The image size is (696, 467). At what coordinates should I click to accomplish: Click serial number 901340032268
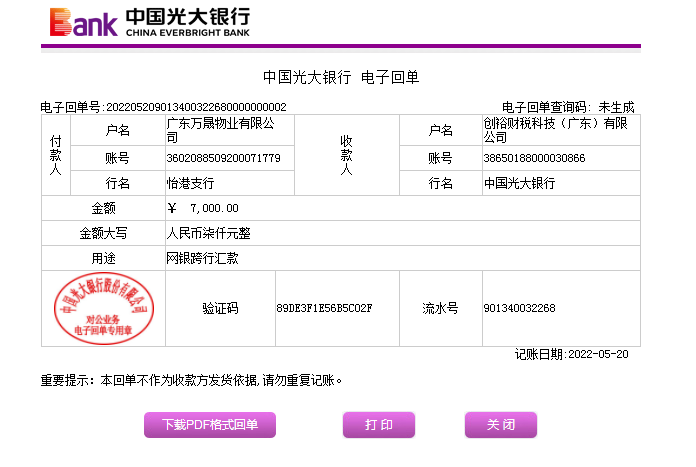tap(519, 308)
